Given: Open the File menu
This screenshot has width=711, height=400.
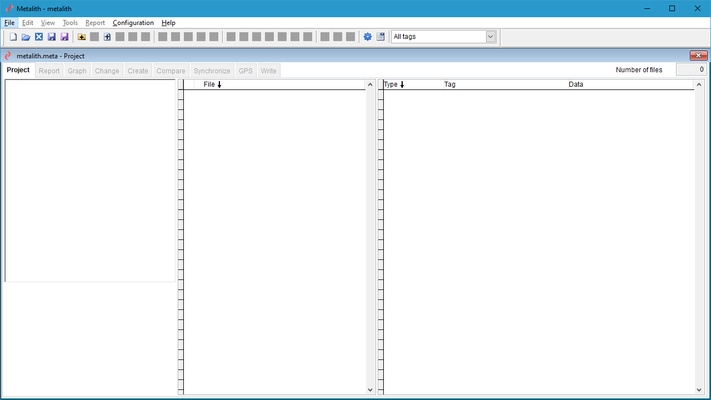Looking at the screenshot, I should click(9, 23).
